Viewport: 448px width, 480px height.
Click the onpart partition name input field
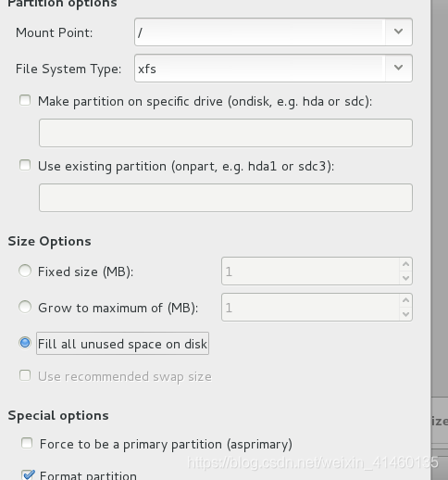[x=226, y=197]
